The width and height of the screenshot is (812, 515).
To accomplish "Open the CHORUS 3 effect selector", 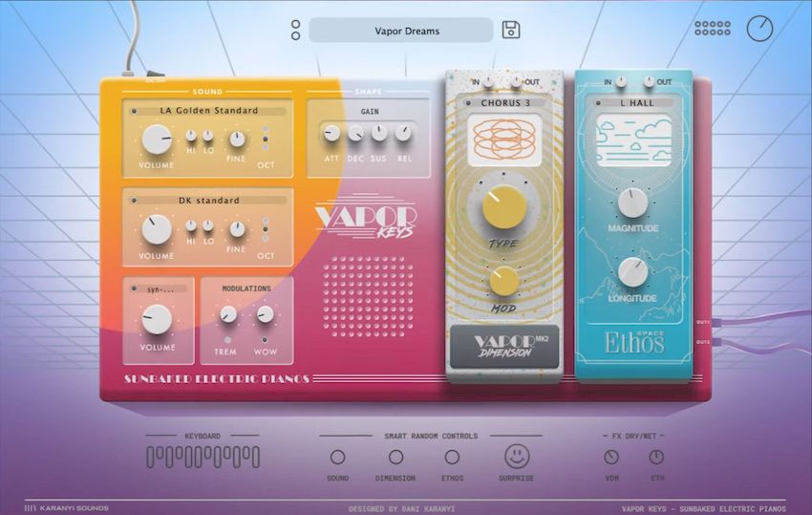I will tap(506, 103).
